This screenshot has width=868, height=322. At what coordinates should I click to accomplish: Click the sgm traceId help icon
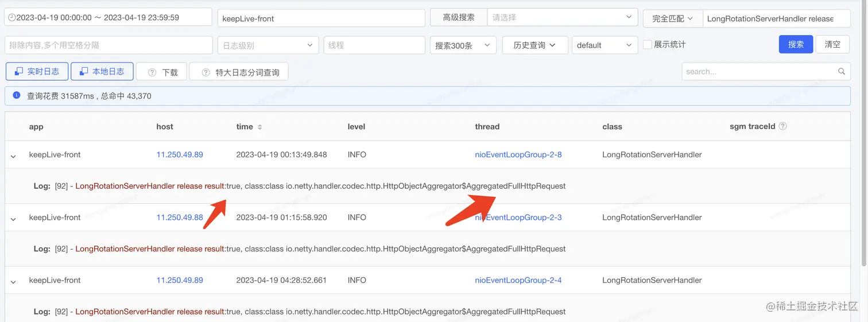(782, 126)
